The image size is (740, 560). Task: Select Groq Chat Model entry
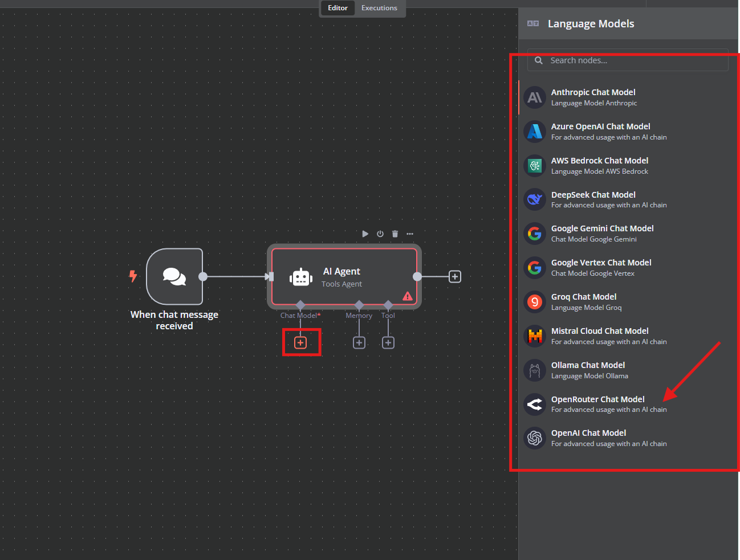[628, 302]
